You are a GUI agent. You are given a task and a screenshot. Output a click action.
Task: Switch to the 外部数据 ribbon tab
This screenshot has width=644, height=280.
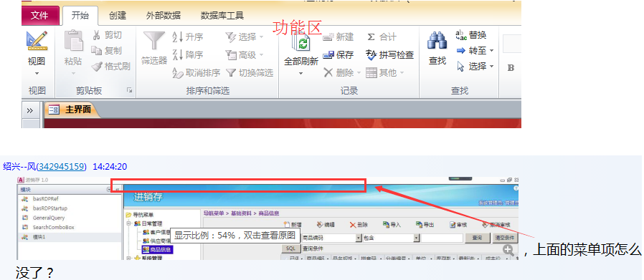164,16
